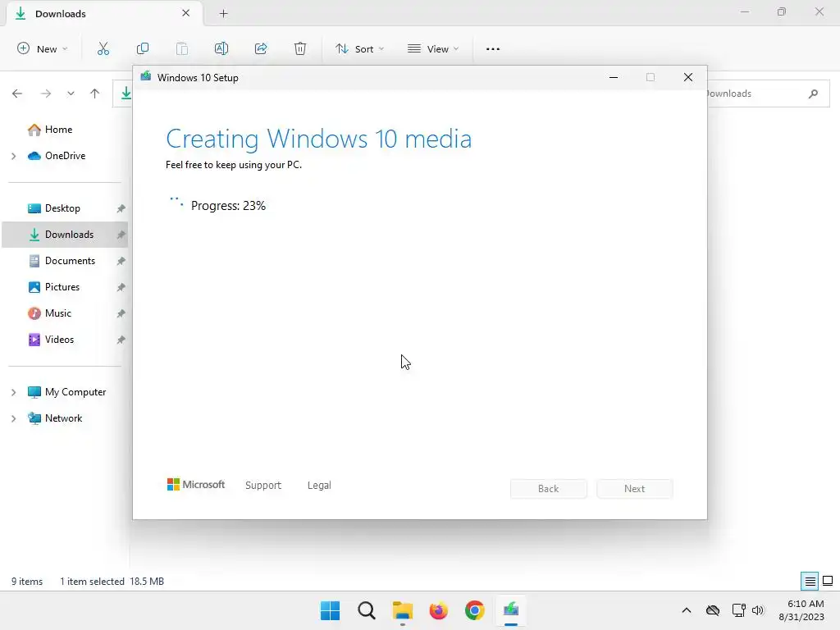Click the pin icon next to Videos

121,340
